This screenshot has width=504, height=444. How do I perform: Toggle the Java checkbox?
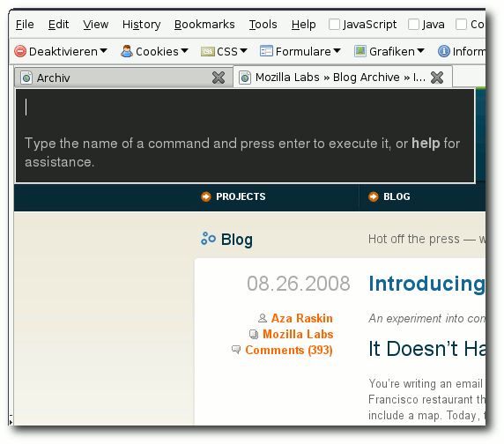(x=413, y=24)
